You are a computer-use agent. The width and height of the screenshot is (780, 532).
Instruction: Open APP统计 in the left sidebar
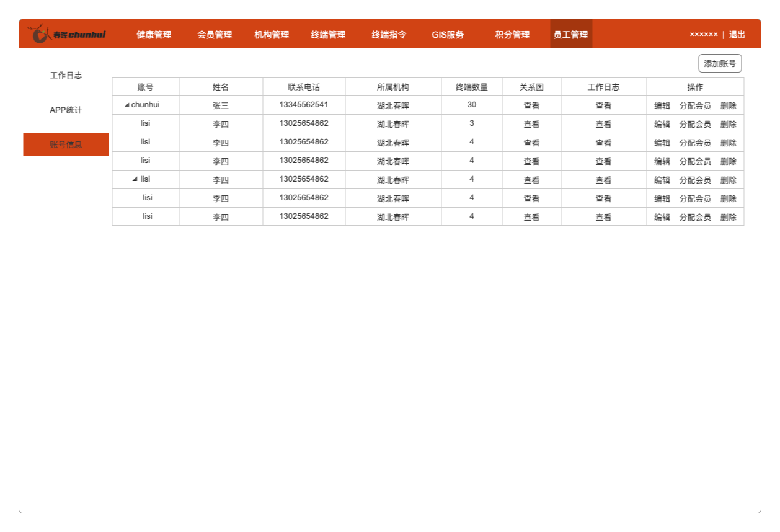[x=66, y=110]
